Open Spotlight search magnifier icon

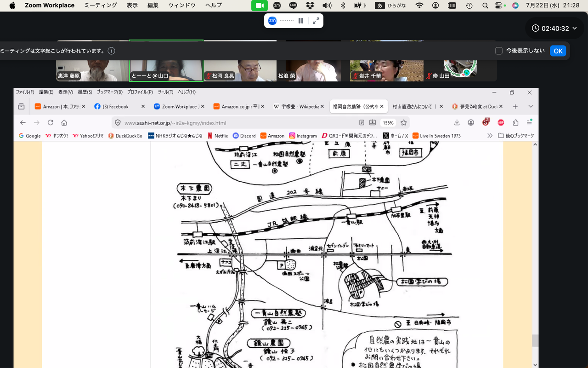pyautogui.click(x=485, y=6)
